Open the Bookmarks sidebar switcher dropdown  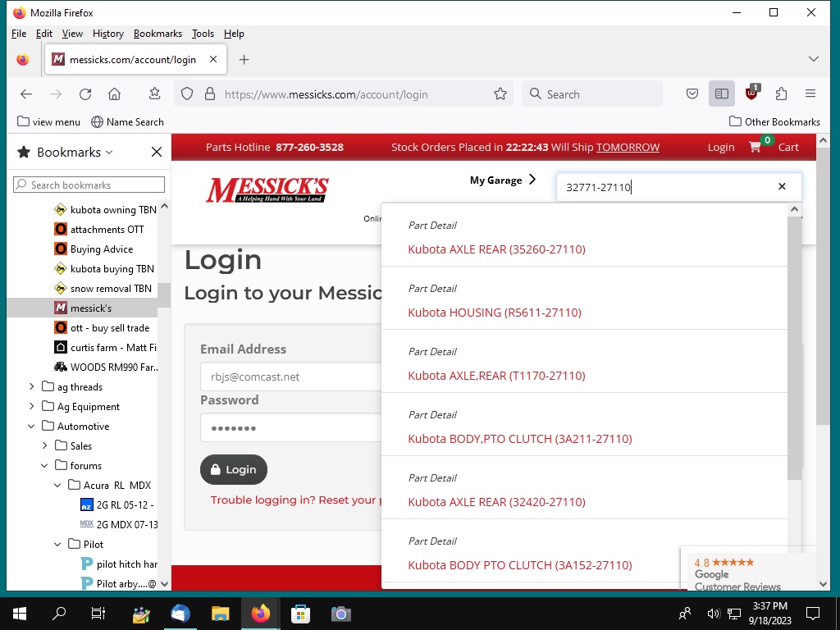75,152
